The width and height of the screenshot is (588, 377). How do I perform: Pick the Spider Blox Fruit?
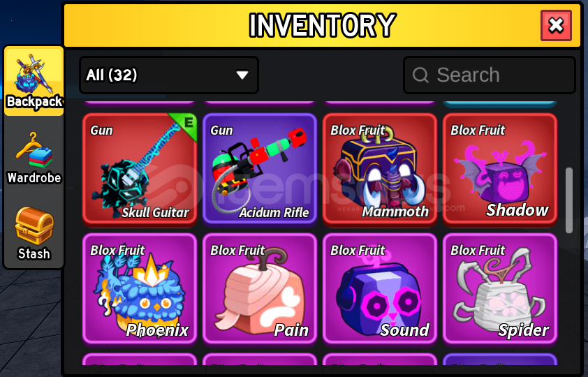click(500, 288)
